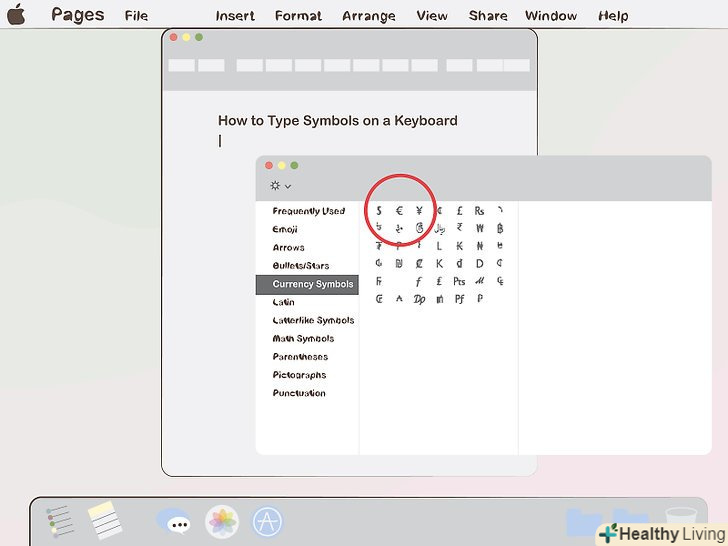Open the File menu

(x=136, y=16)
